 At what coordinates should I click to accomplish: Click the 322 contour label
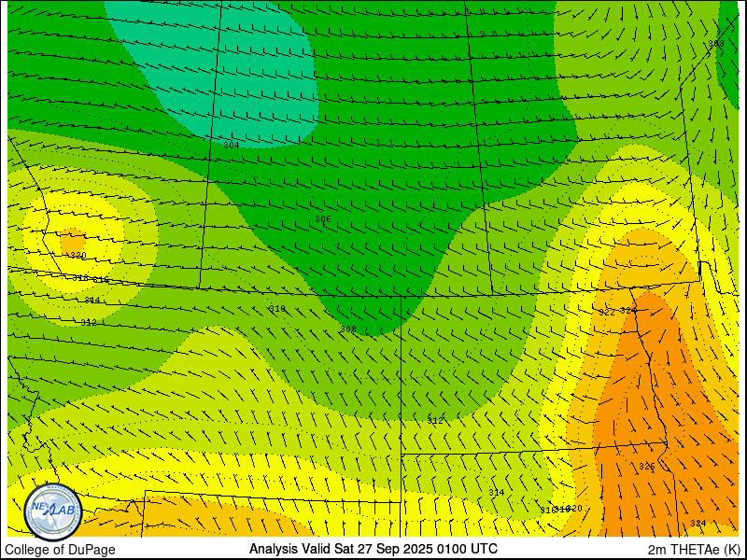(607, 313)
